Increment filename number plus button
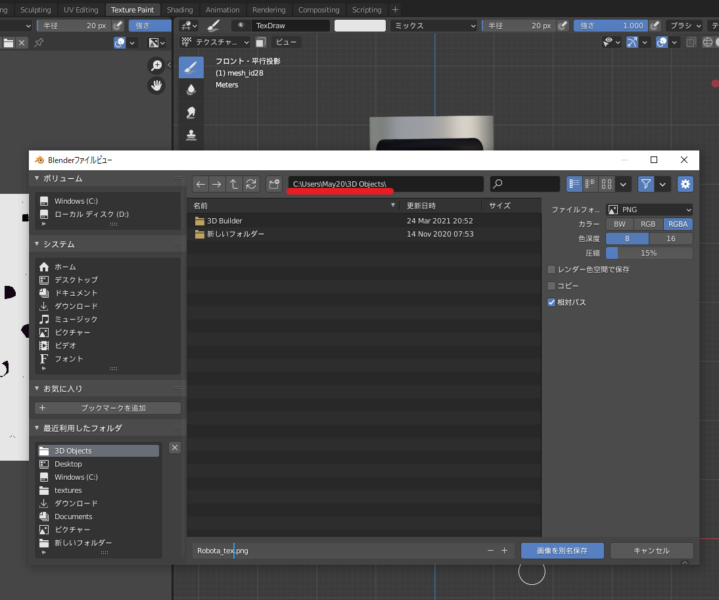Viewport: 719px width, 600px height. pyautogui.click(x=504, y=550)
